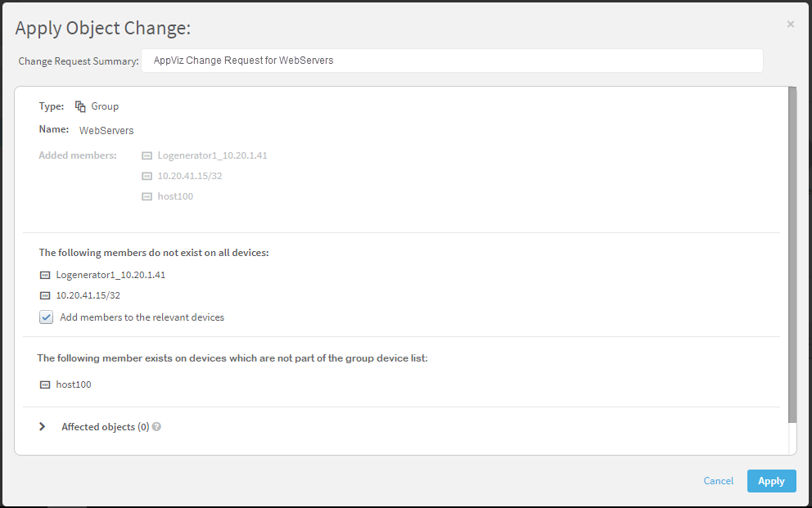
Task: Click the Logenerator1_10.20.1.41 missing member label
Action: [x=111, y=275]
